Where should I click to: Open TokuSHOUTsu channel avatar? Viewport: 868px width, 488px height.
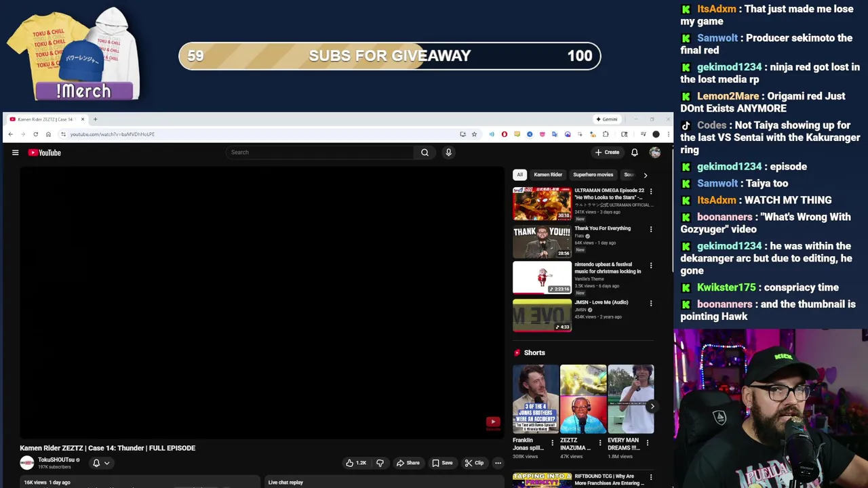[27, 463]
